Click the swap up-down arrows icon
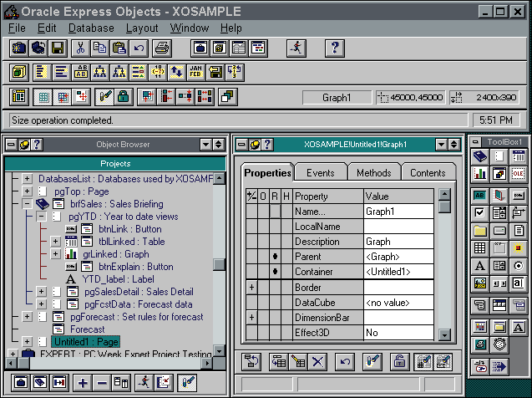Viewport: 532px width, 398px height. pos(176,72)
